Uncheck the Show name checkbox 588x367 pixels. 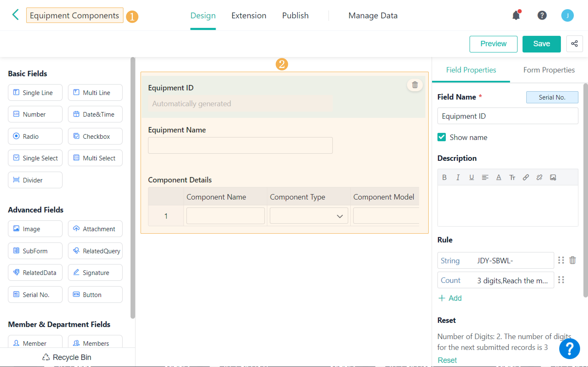[x=442, y=137]
